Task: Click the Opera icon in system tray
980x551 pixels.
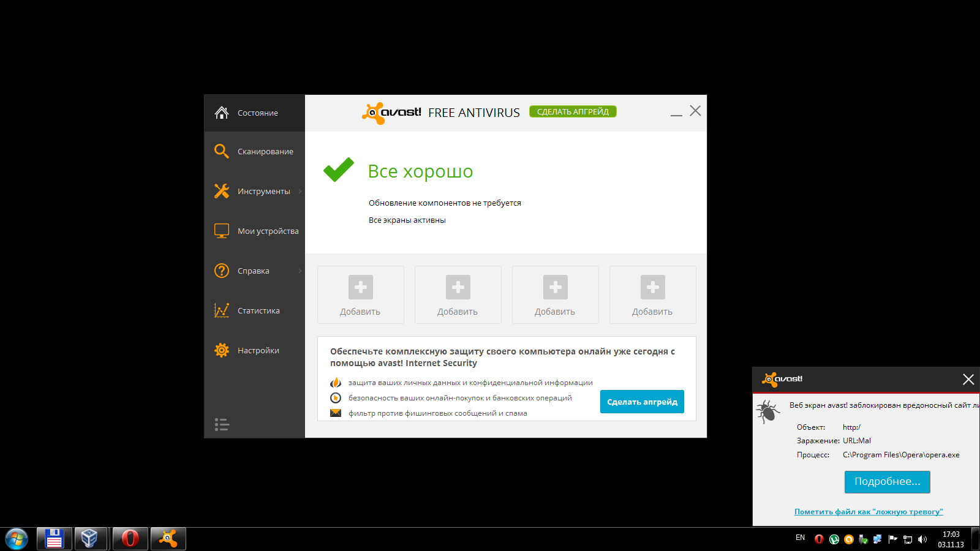Action: 819,539
